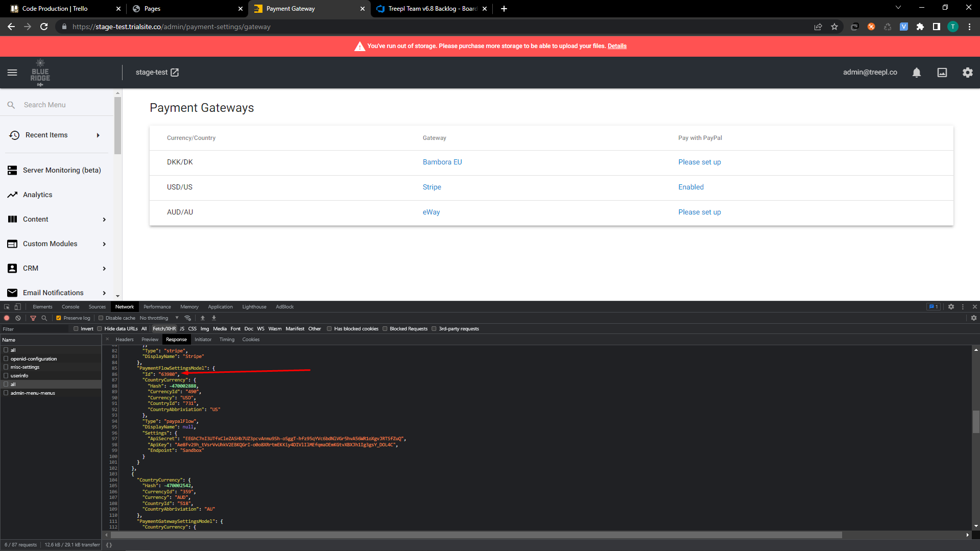
Task: Enable Disable cache checkbox
Action: click(x=101, y=318)
